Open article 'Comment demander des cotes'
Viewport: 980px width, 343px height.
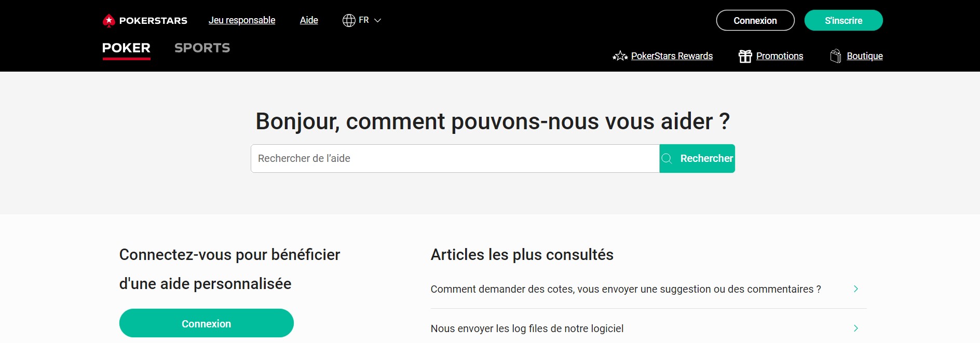coord(625,289)
